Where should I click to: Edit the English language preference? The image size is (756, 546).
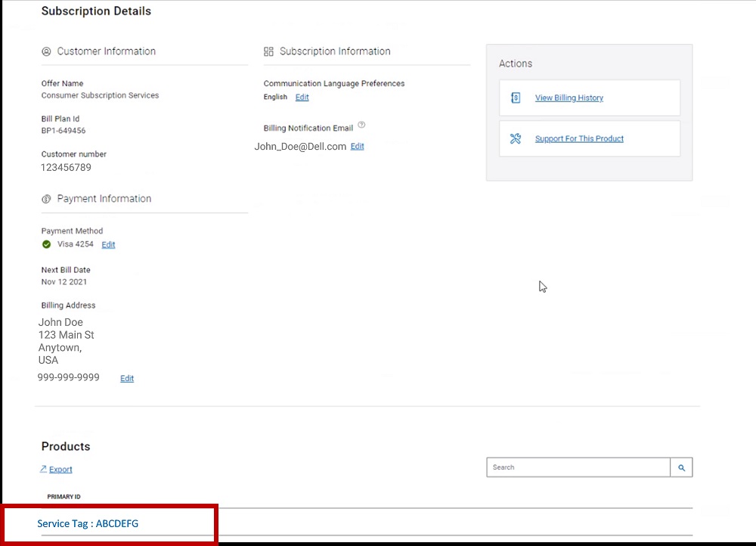[302, 97]
